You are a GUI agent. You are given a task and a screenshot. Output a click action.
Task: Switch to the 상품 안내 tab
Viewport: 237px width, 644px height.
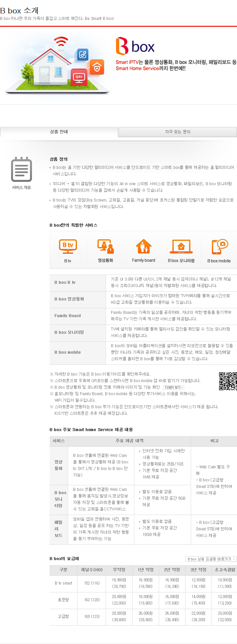(59, 132)
